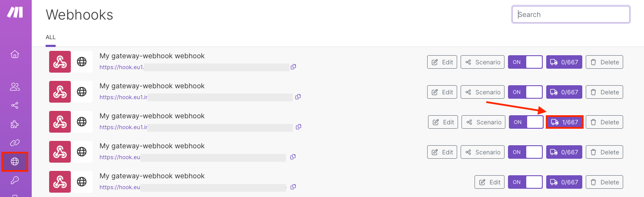Open the Make logo home
The width and height of the screenshot is (644, 197).
[x=15, y=12]
